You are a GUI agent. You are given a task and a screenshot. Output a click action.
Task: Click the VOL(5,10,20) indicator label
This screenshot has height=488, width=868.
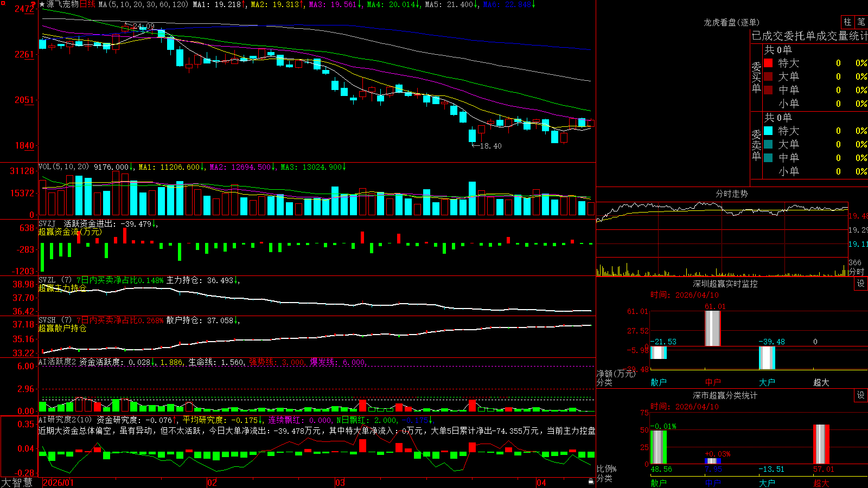click(x=63, y=167)
